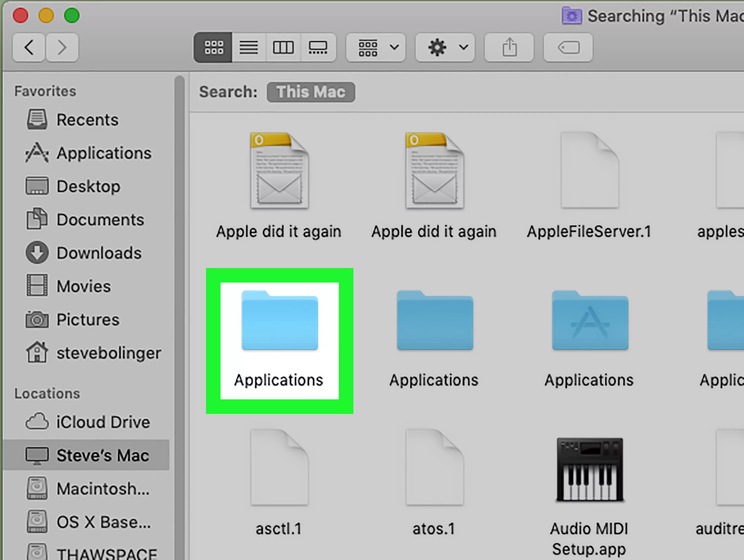The height and width of the screenshot is (560, 744).
Task: Click the atos.1 file name label
Action: [434, 529]
